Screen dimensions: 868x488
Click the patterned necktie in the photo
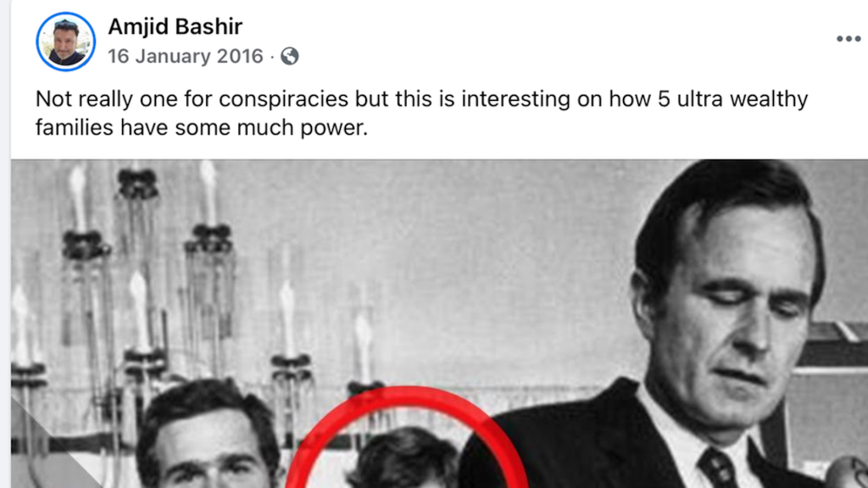[x=716, y=469]
